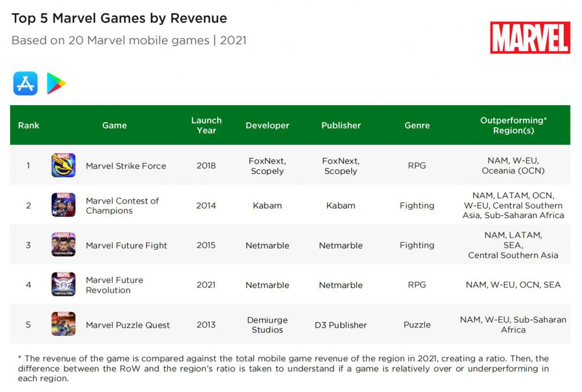
Task: Open the Marvel Future Revolution icon
Action: pyautogui.click(x=63, y=285)
